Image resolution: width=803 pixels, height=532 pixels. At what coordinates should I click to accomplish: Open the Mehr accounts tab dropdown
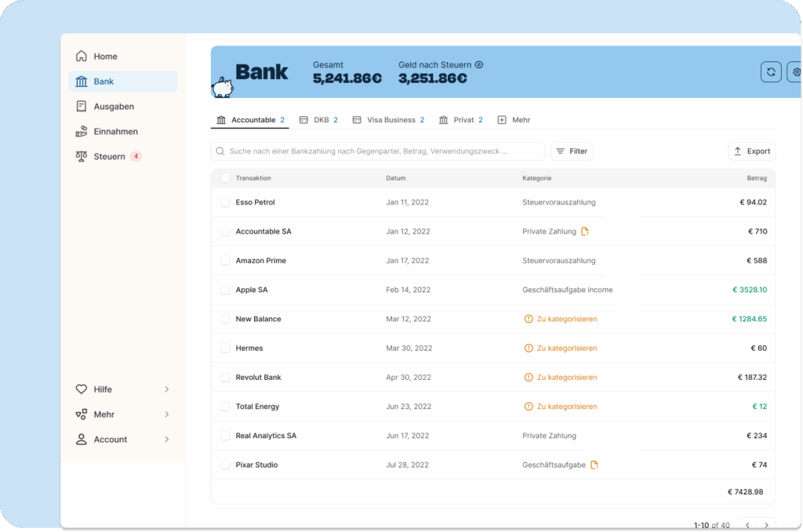(x=514, y=120)
